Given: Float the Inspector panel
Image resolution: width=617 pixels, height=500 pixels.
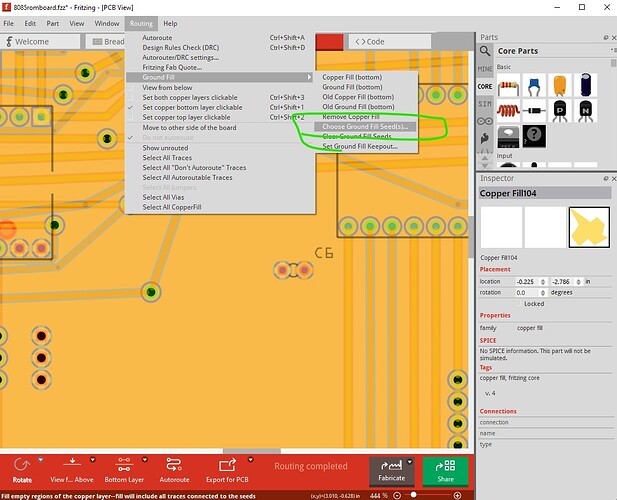Looking at the screenshot, I should coord(606,178).
